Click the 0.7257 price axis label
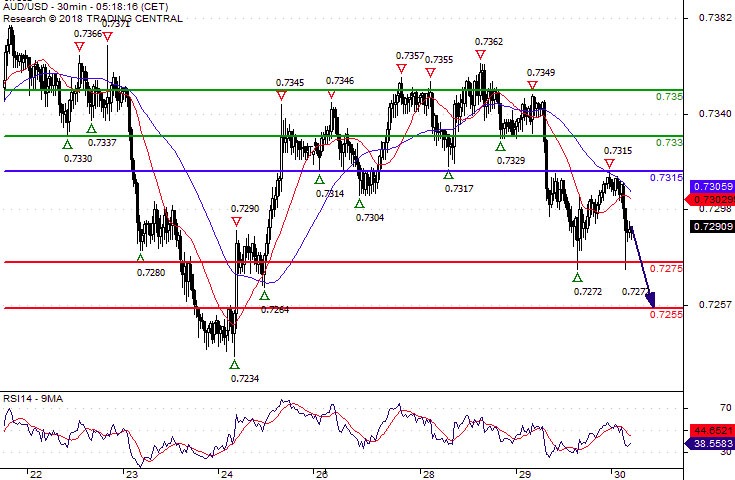735x480 pixels. (715, 305)
